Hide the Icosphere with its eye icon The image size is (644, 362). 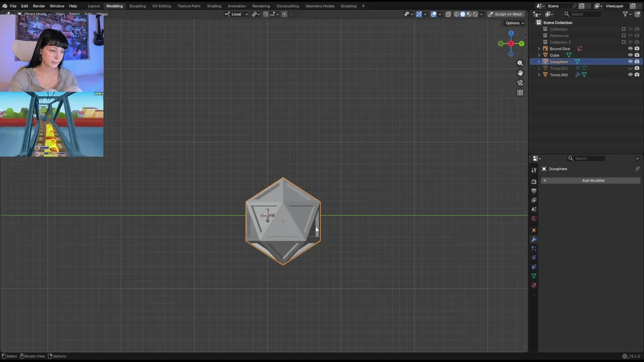[630, 62]
